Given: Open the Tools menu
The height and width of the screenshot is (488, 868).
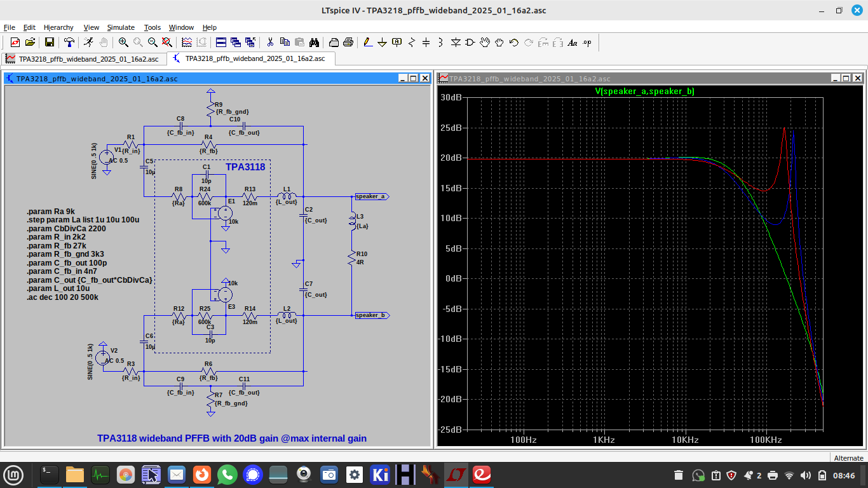Looking at the screenshot, I should 153,27.
